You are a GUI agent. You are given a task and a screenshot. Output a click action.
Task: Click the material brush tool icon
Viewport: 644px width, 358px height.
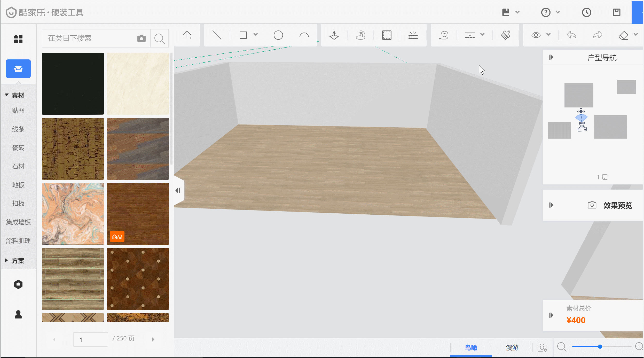point(506,35)
